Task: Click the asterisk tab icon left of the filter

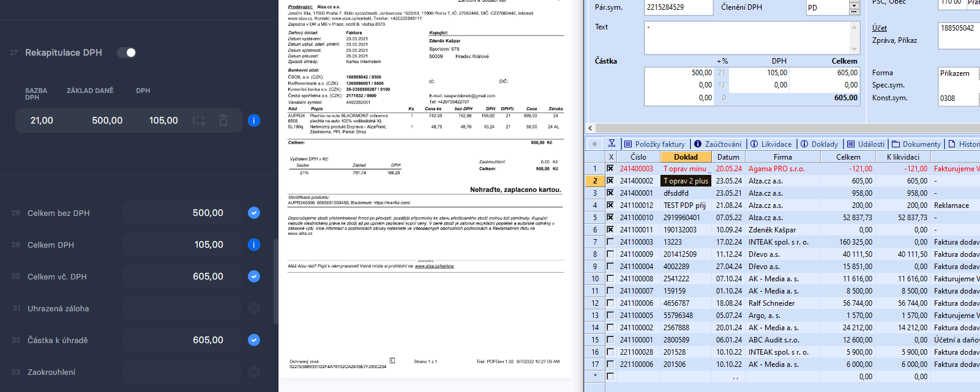Action: (x=594, y=144)
